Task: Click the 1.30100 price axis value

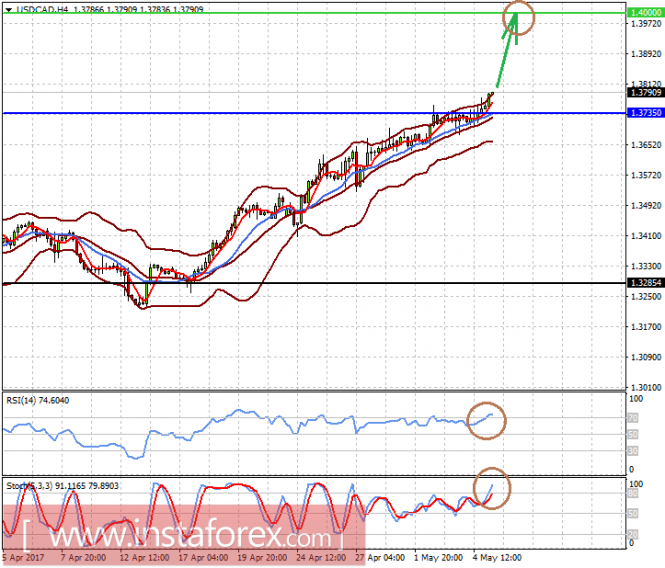Action: pos(646,387)
